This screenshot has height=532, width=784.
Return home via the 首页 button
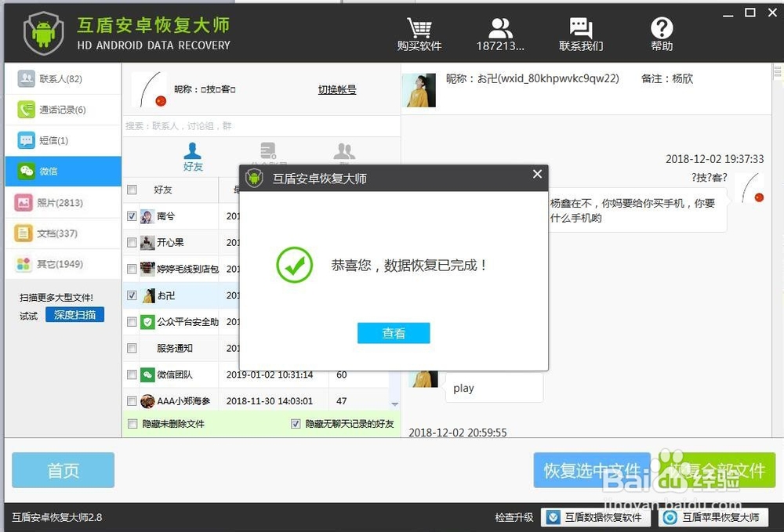(x=63, y=470)
